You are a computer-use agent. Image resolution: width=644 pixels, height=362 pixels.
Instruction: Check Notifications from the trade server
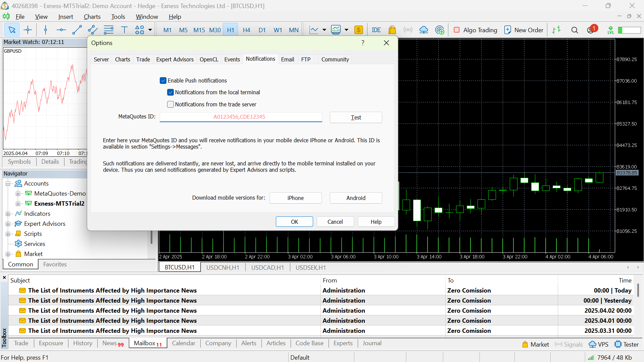170,104
